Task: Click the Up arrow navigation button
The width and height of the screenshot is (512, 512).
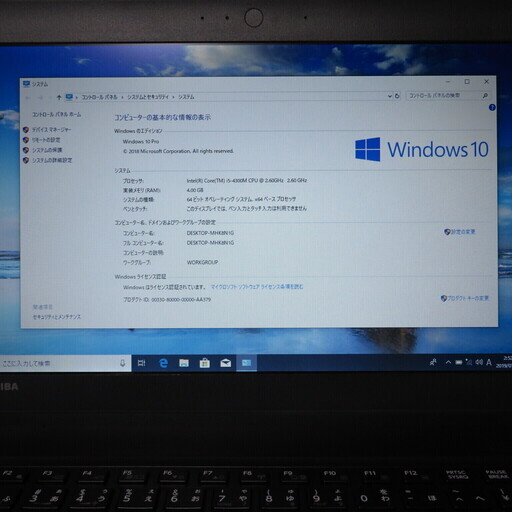Action: click(x=59, y=97)
